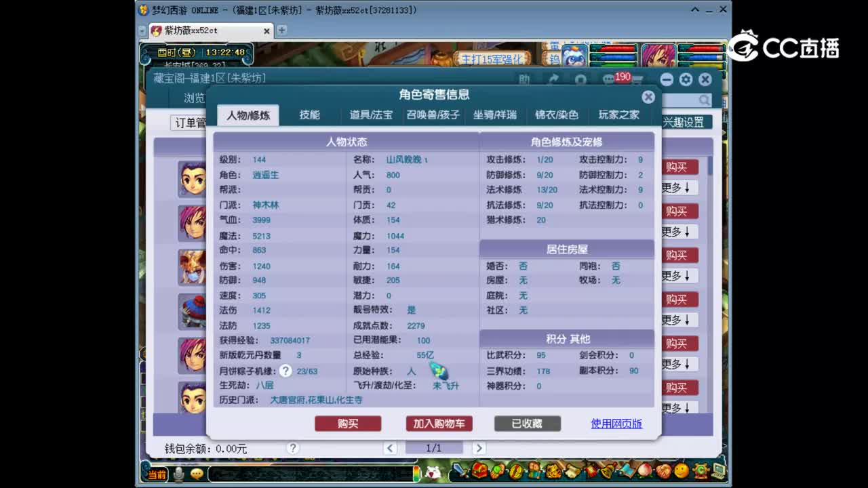Click the 已收藏 button
Image resolution: width=868 pixels, height=488 pixels.
coord(527,424)
